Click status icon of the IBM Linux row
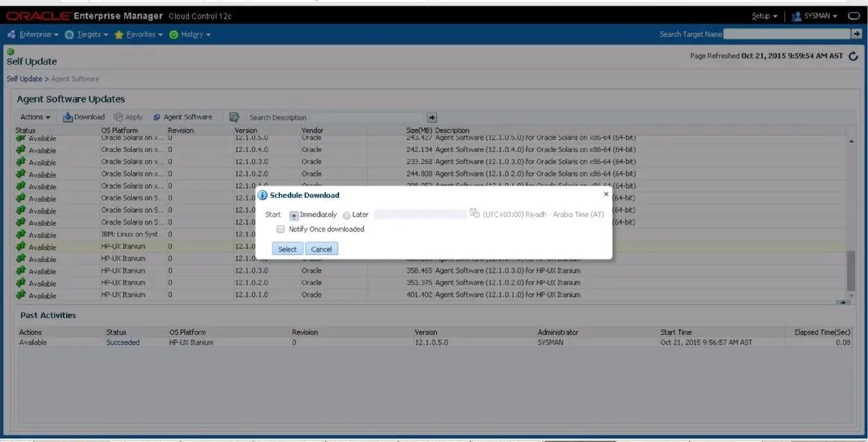Screen dimensions: 868x442 point(20,235)
